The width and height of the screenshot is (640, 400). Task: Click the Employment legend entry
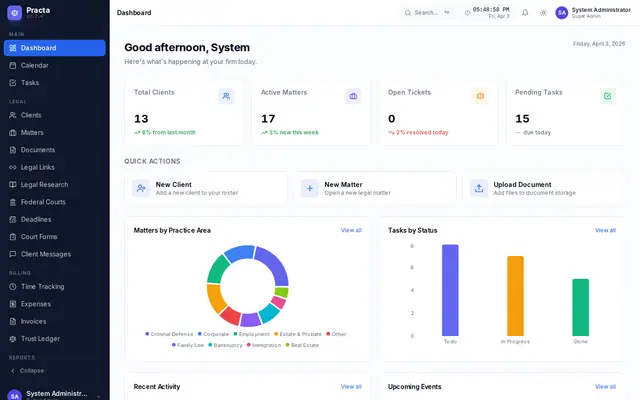pos(251,334)
